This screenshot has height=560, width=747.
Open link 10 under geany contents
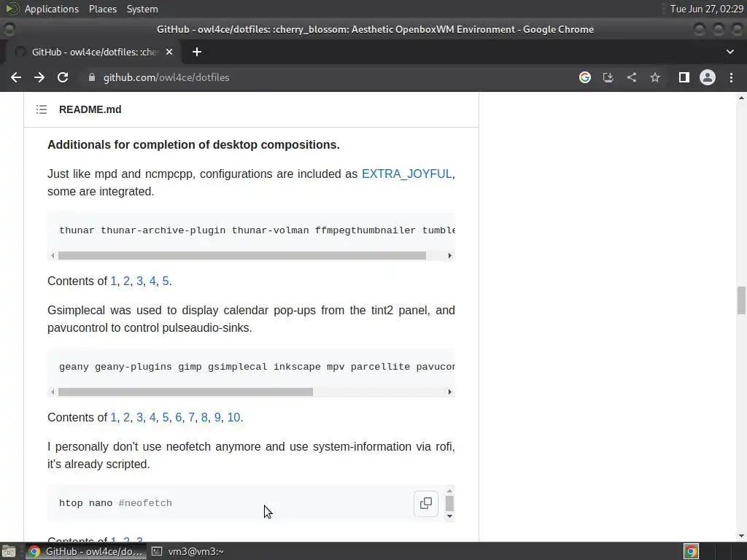[233, 417]
